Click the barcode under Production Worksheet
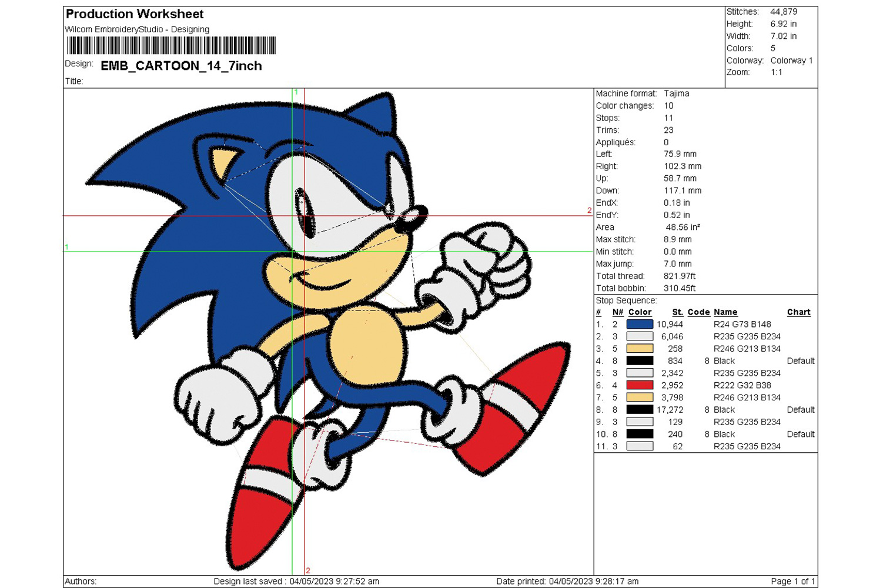The image size is (883, 588). click(x=171, y=45)
